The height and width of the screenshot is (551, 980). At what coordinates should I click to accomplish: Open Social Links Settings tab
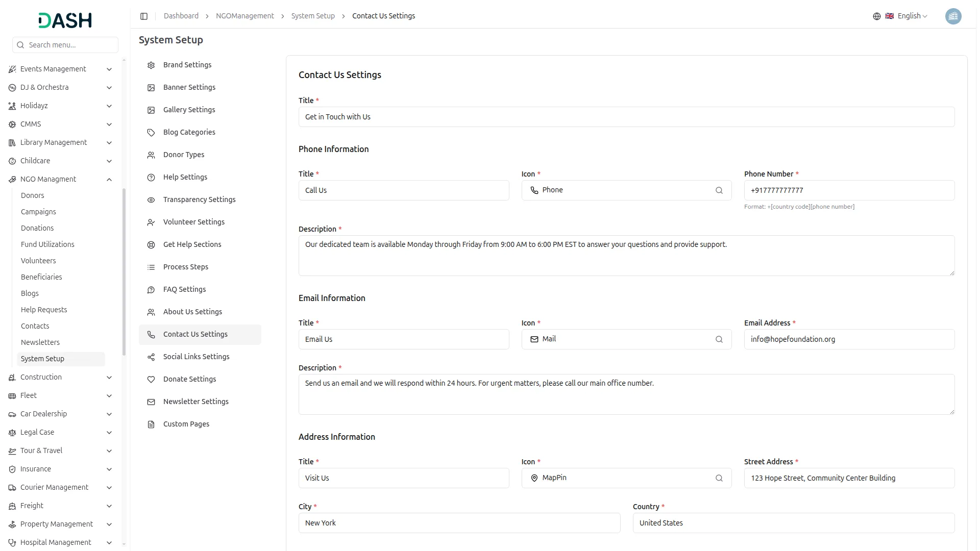click(x=196, y=357)
